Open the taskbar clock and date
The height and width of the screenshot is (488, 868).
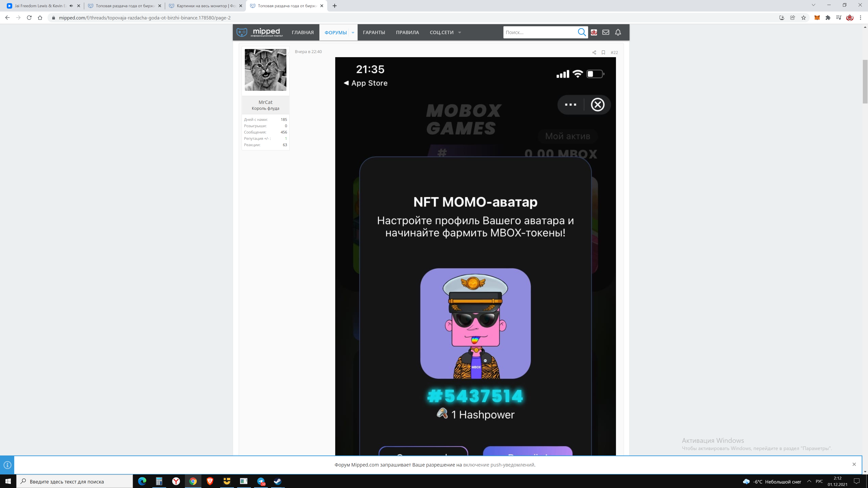837,481
